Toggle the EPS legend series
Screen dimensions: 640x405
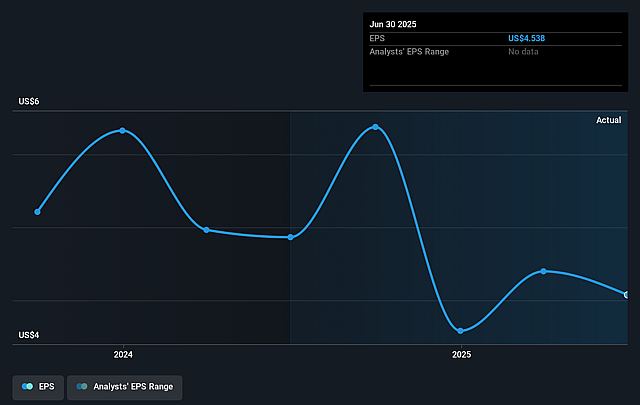pyautogui.click(x=38, y=387)
